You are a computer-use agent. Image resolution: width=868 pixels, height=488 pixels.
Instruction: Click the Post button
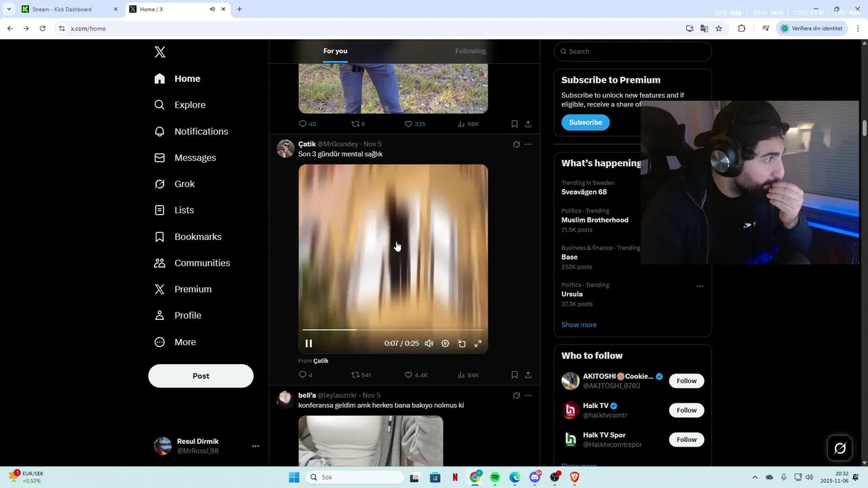tap(201, 376)
